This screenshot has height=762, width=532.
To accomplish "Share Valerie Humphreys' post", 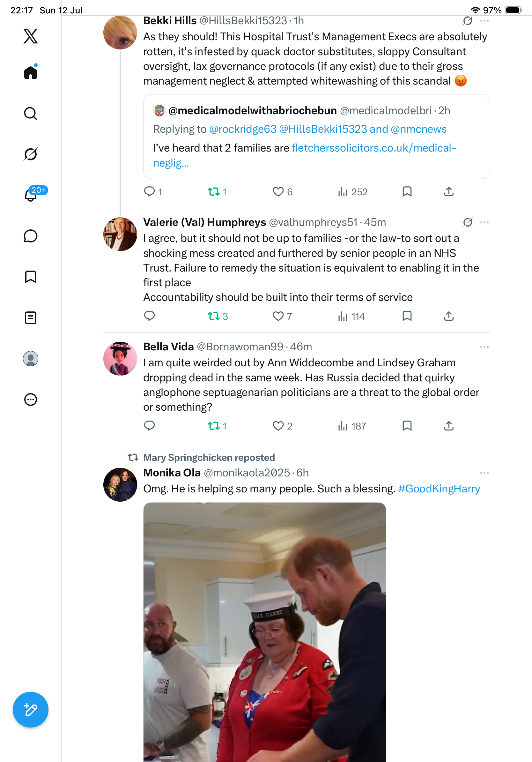I will click(x=449, y=316).
